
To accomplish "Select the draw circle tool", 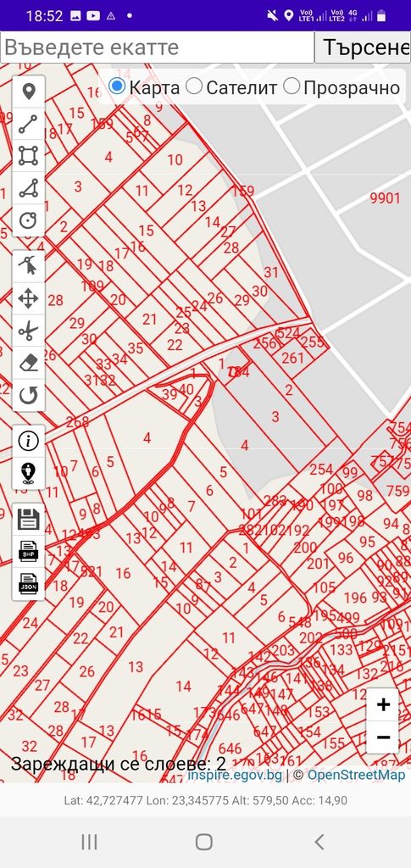I will point(28,220).
